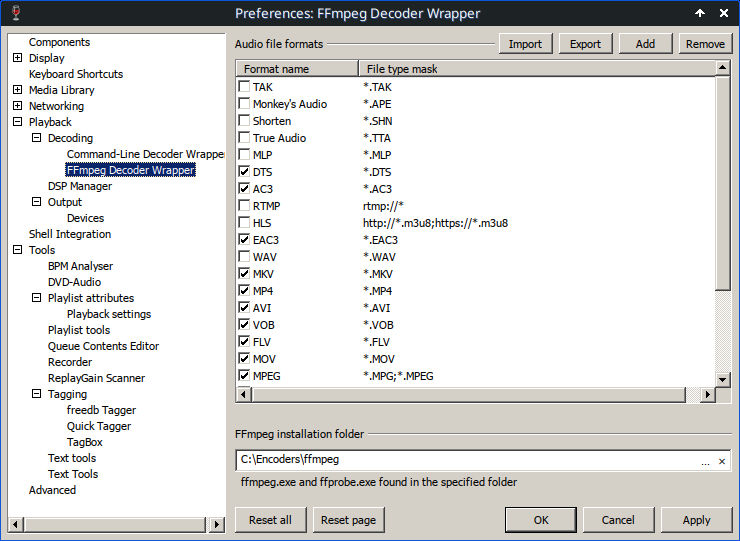Expand the Display tree node
This screenshot has height=541, width=740.
tap(17, 58)
